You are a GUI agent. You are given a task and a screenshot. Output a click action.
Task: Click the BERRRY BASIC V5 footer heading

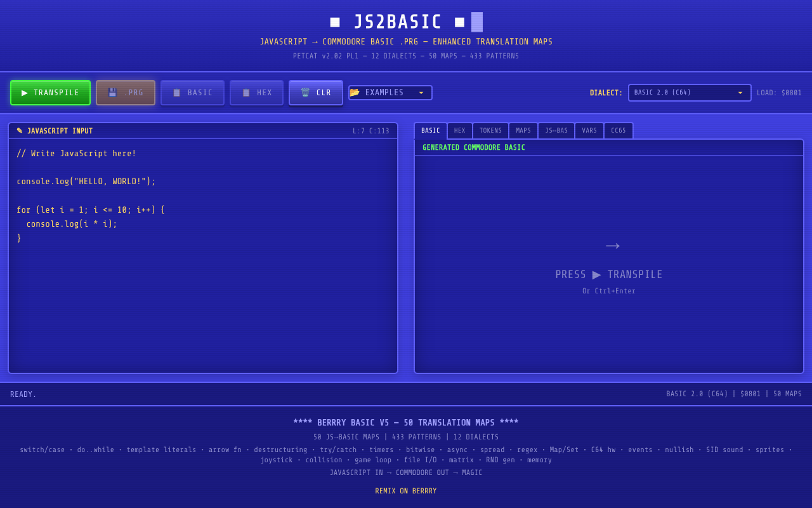(x=406, y=423)
